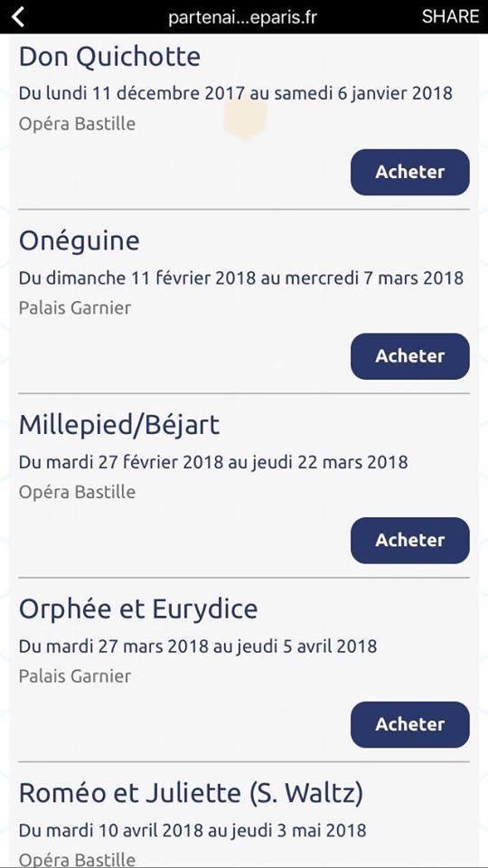Tap the back arrow icon
Viewport: 488px width, 868px height.
18,16
